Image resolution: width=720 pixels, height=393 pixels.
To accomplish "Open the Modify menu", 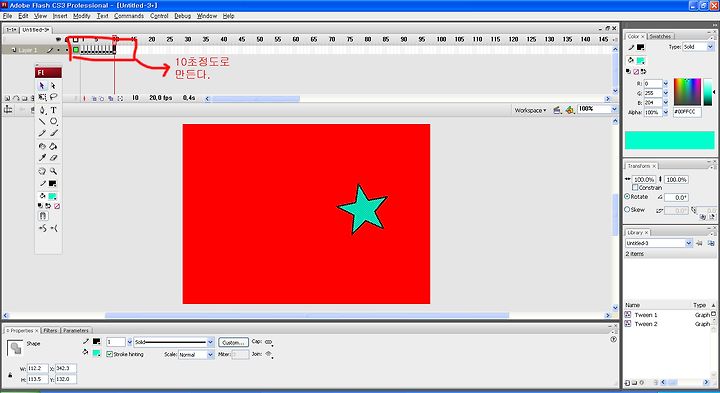I will tap(82, 16).
